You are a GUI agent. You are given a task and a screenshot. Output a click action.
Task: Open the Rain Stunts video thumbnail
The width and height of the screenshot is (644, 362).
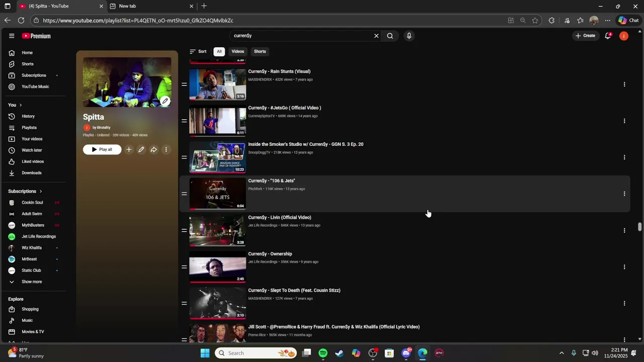pyautogui.click(x=217, y=84)
